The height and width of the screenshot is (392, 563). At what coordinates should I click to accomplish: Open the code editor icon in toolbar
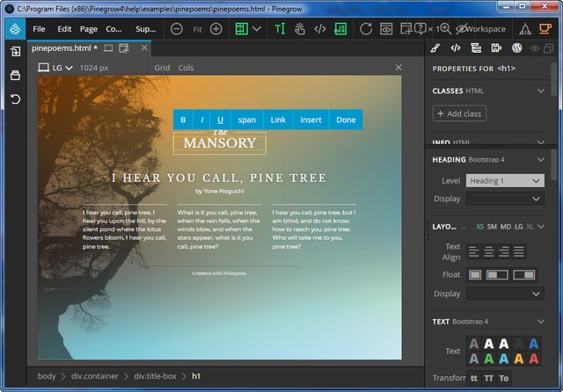(319, 29)
